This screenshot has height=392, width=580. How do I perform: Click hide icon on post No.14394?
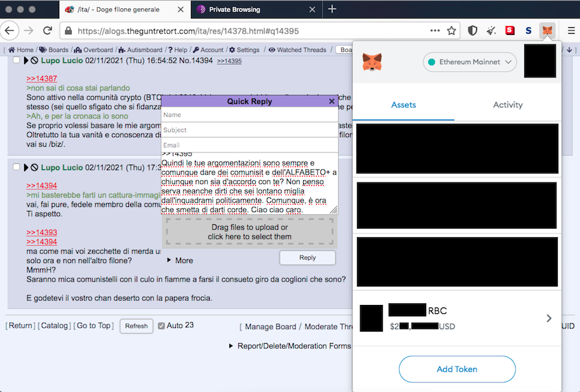34,60
